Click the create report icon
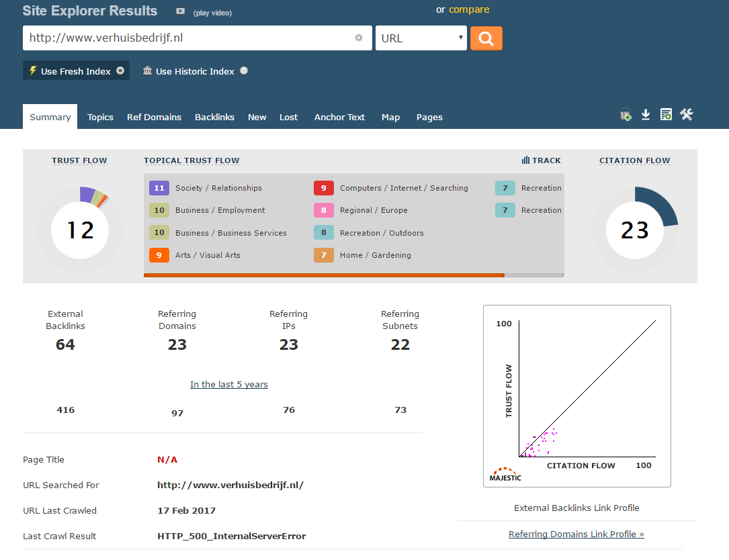This screenshot has height=560, width=729. click(x=666, y=115)
